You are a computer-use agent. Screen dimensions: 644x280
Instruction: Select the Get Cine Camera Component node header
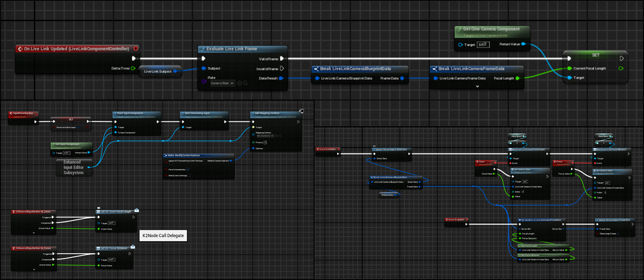pyautogui.click(x=492, y=30)
